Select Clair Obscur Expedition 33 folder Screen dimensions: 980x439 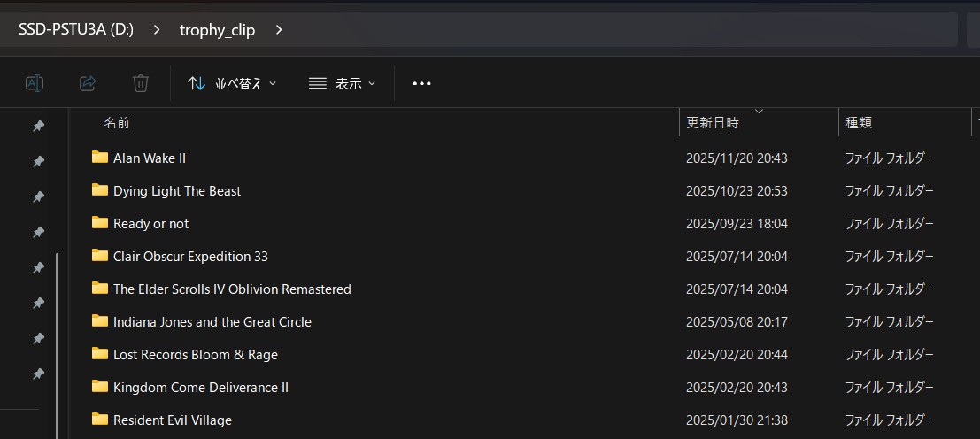(190, 256)
